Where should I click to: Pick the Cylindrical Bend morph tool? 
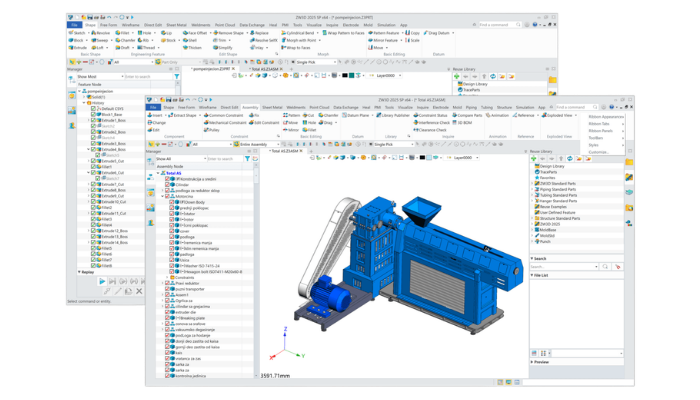pos(297,33)
